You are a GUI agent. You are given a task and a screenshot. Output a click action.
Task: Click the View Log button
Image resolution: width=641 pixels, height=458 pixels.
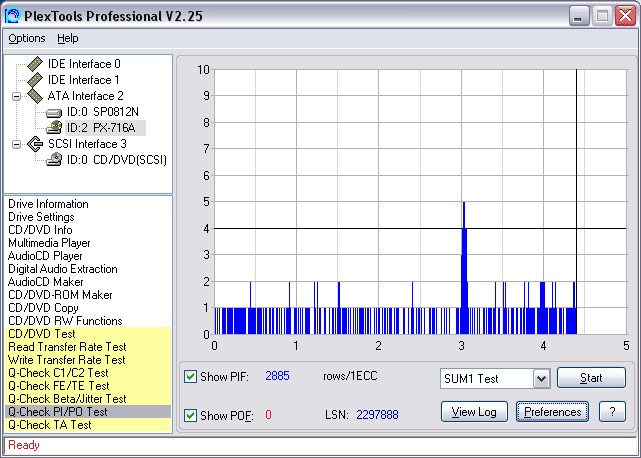(474, 412)
